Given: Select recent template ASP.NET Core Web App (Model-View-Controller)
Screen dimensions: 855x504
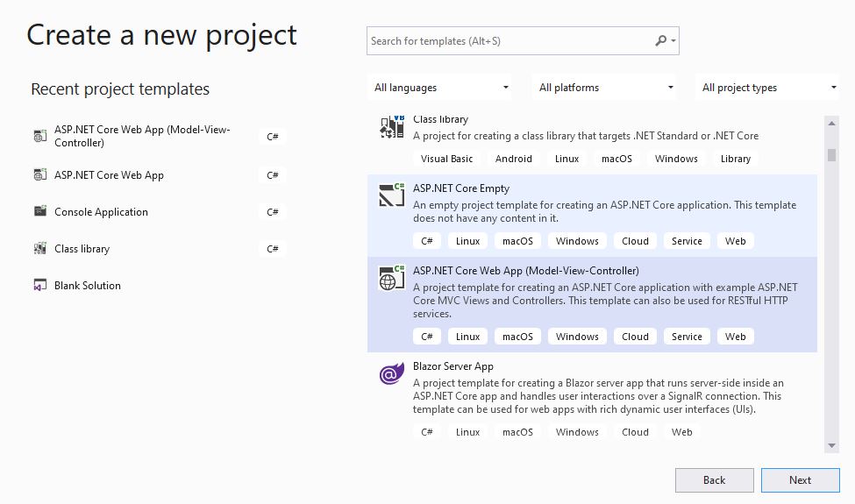Looking at the screenshot, I should tap(160, 136).
